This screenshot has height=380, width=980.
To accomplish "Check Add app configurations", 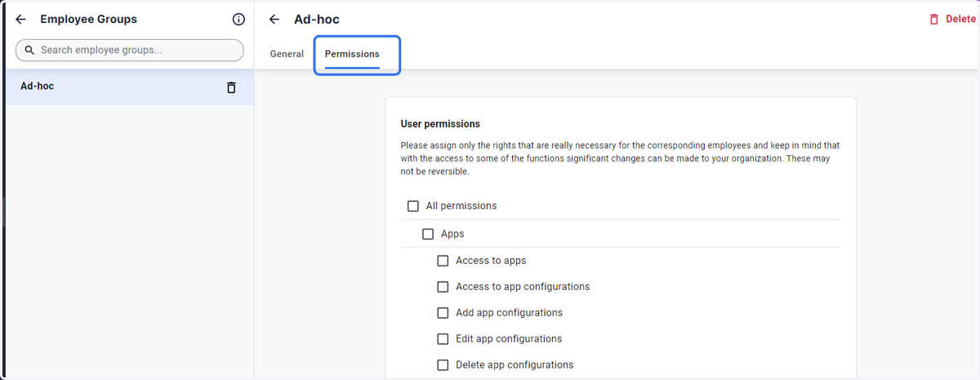I will [443, 313].
